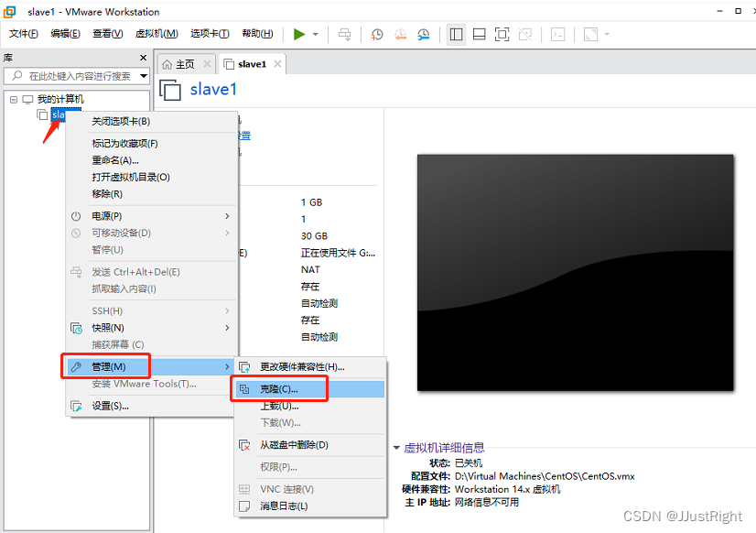Click the Send Ctrl+Alt+Del toolbar icon
The image size is (756, 533).
pyautogui.click(x=344, y=34)
